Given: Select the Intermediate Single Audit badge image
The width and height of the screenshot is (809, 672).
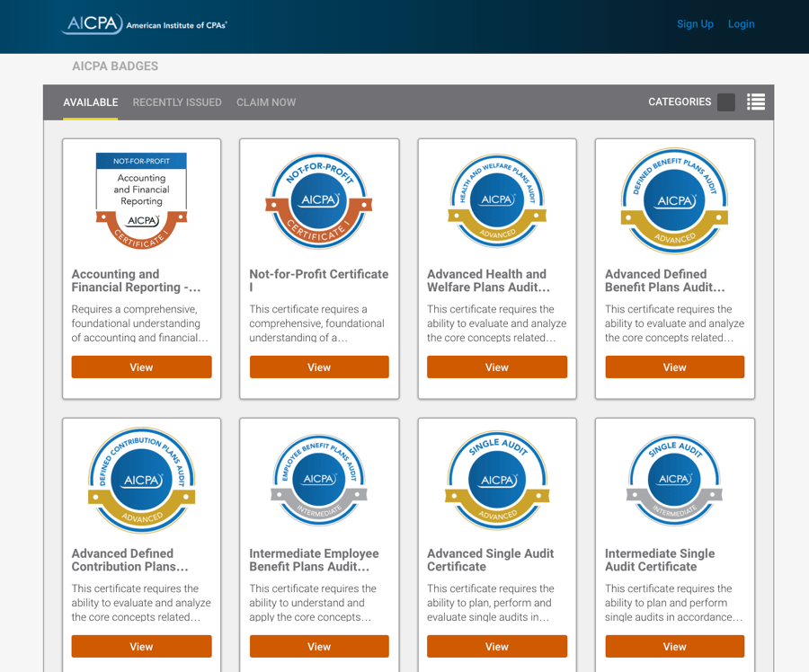Looking at the screenshot, I should (x=674, y=480).
